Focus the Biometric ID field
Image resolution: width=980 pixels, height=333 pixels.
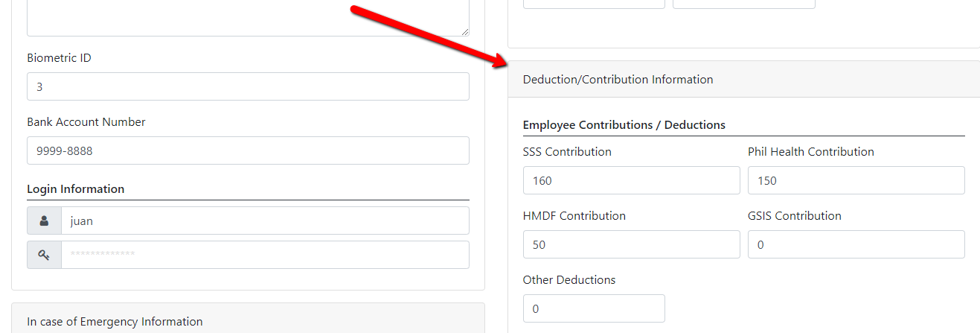[x=248, y=86]
